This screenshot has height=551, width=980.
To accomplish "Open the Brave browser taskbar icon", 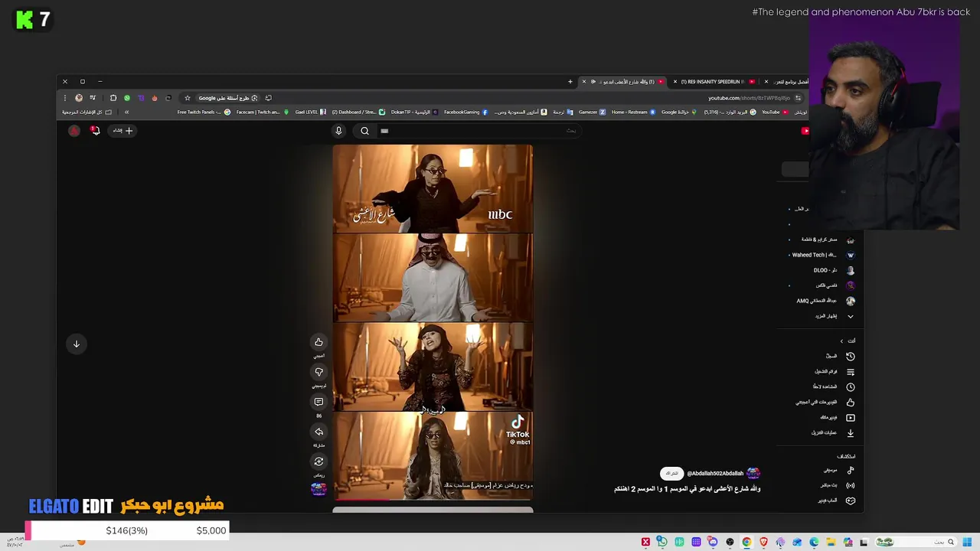I will tap(763, 543).
